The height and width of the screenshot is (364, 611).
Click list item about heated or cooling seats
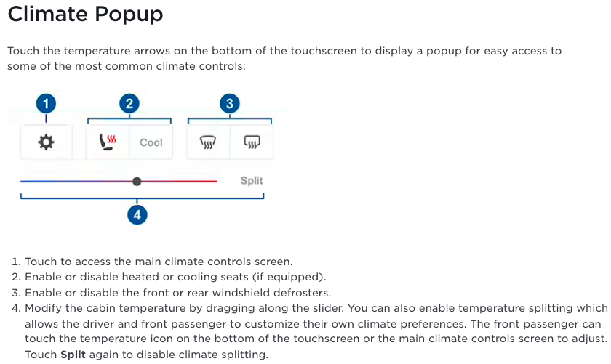coord(169,277)
